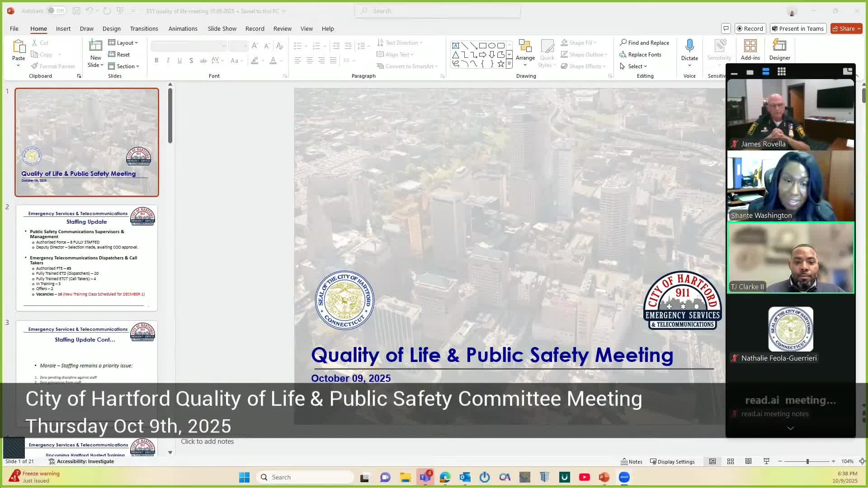The width and height of the screenshot is (868, 488).
Task: Toggle the Notes pane in status bar
Action: (631, 461)
